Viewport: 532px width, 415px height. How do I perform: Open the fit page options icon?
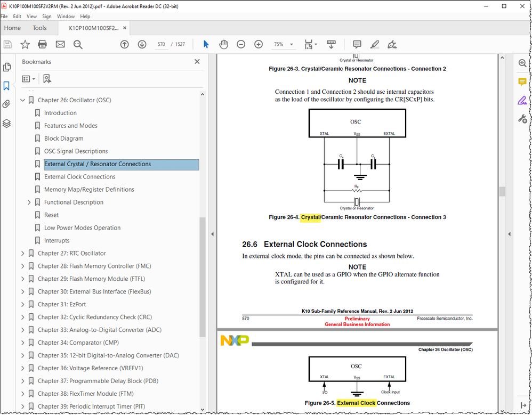click(310, 44)
